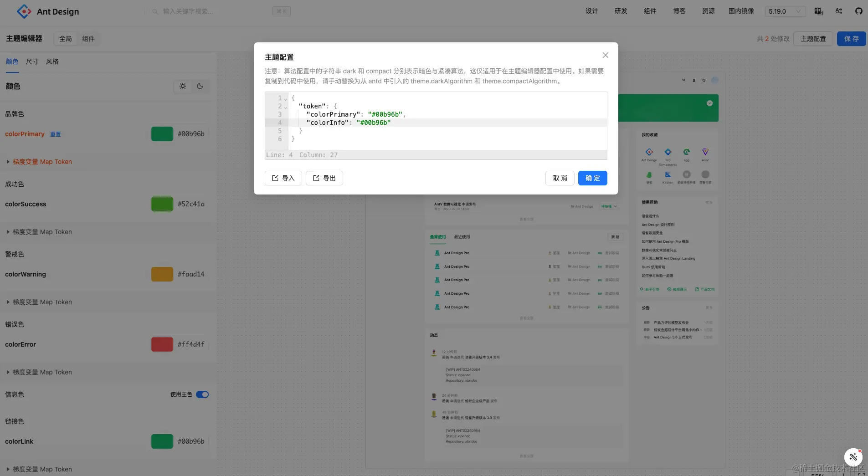868x476 pixels.
Task: Click the colorSuccess #52c41a hex field
Action: pos(192,204)
